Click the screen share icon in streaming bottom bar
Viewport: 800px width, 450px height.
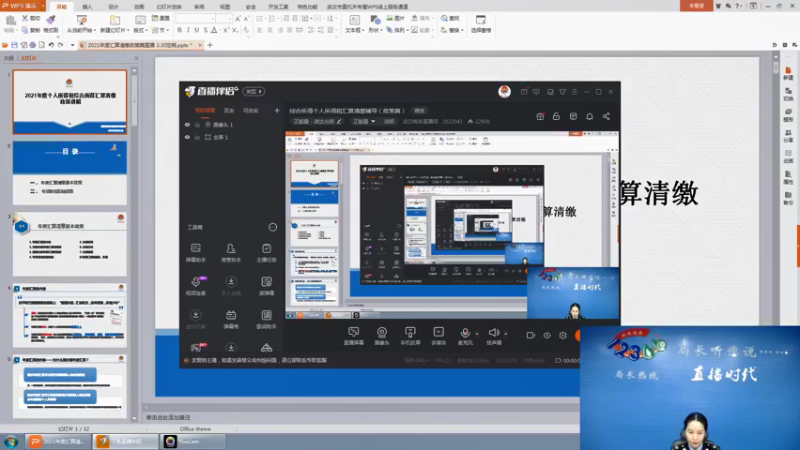354,332
